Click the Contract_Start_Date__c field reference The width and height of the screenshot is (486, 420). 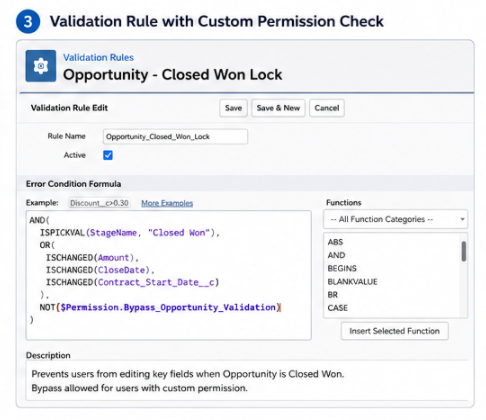(156, 282)
